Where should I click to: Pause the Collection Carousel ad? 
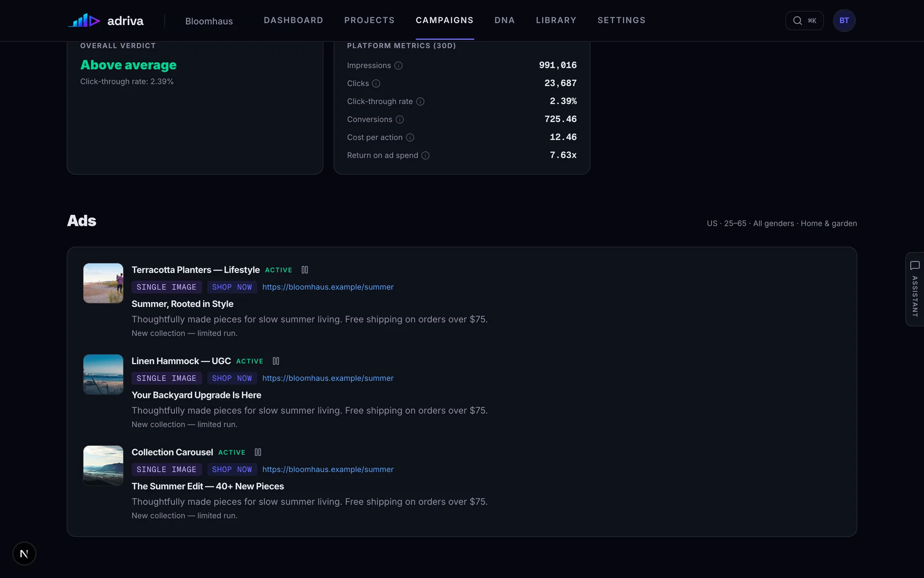258,452
